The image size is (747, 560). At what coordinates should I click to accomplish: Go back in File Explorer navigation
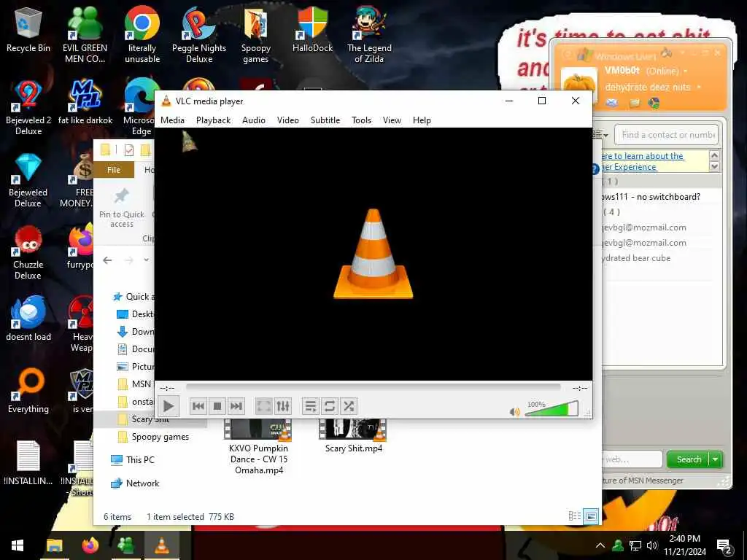click(108, 260)
